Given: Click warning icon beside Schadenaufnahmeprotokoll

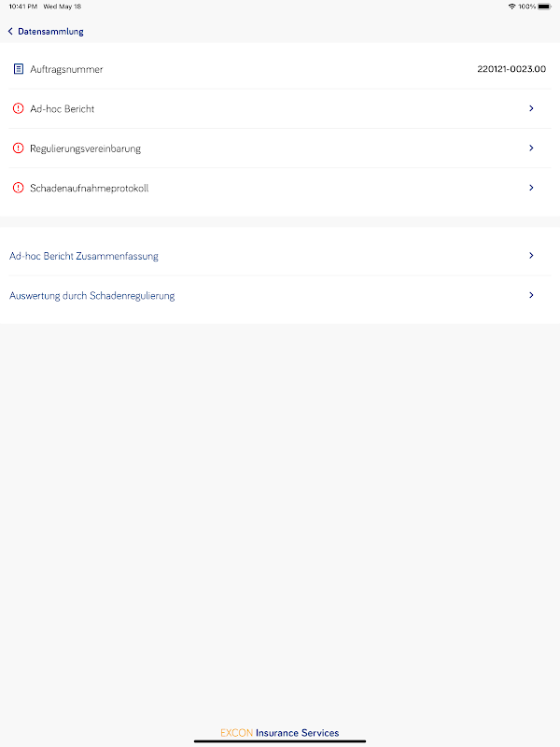Looking at the screenshot, I should (19, 188).
